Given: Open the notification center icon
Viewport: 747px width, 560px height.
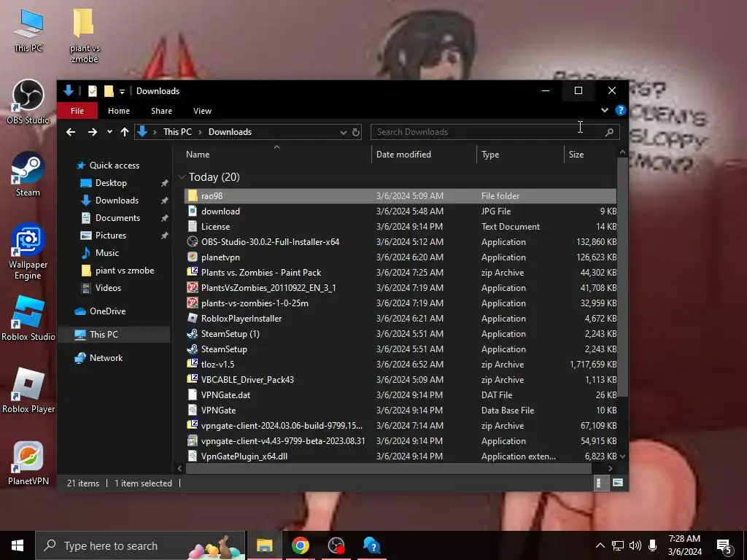Looking at the screenshot, I should pos(724,545).
